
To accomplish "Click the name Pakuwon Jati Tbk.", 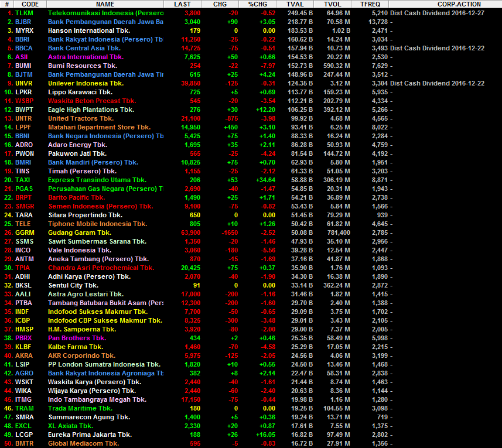I will (77, 153).
